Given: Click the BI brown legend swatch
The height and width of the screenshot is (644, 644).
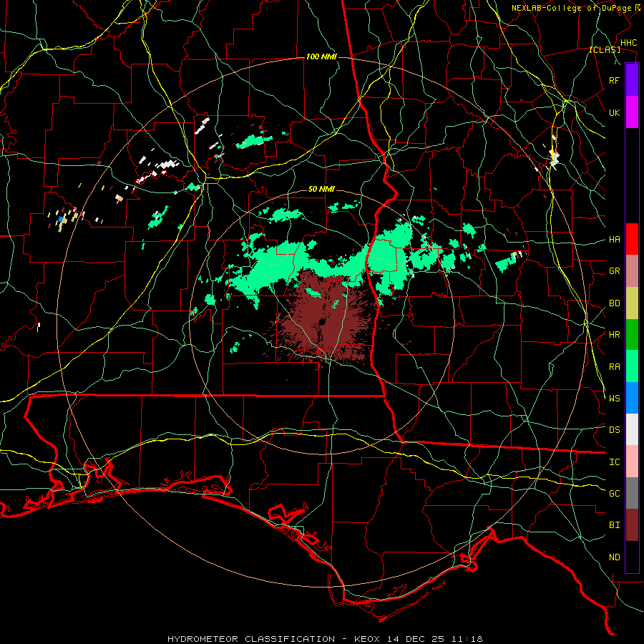Looking at the screenshot, I should (632, 525).
